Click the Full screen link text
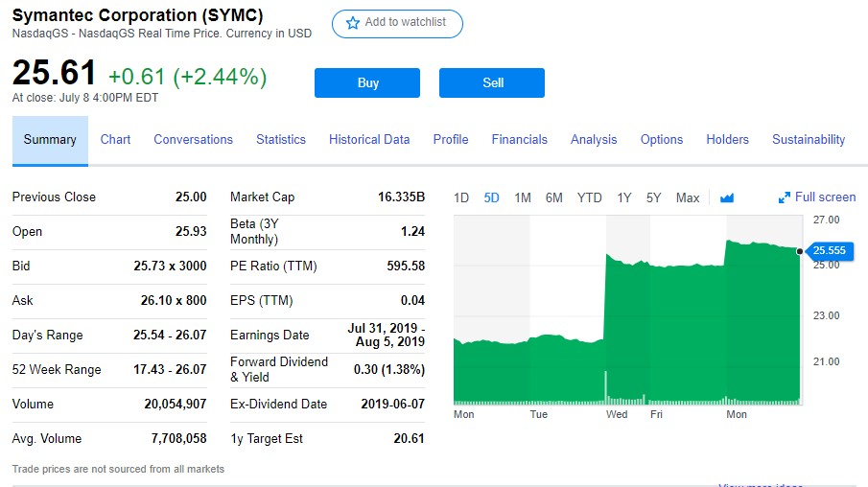868x487 pixels. 826,197
